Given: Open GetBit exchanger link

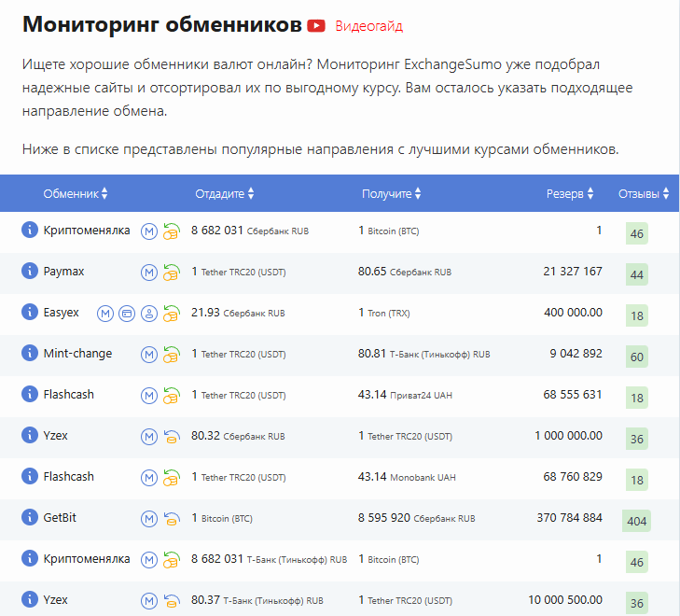Looking at the screenshot, I should click(x=60, y=517).
